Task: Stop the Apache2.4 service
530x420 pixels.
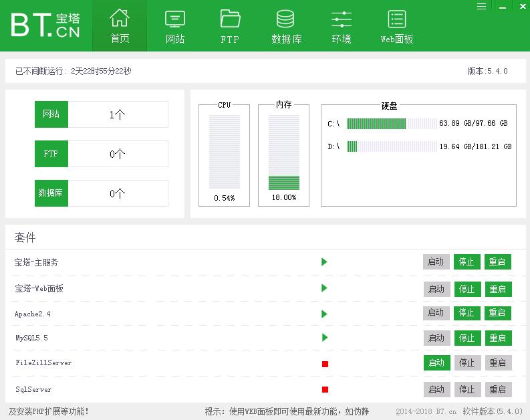Action: point(467,313)
